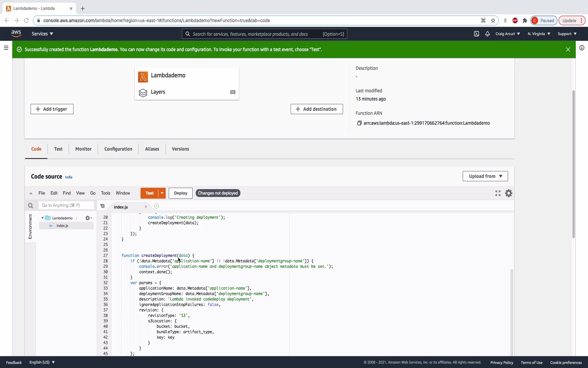Open the AWS console home logo

tap(16, 33)
